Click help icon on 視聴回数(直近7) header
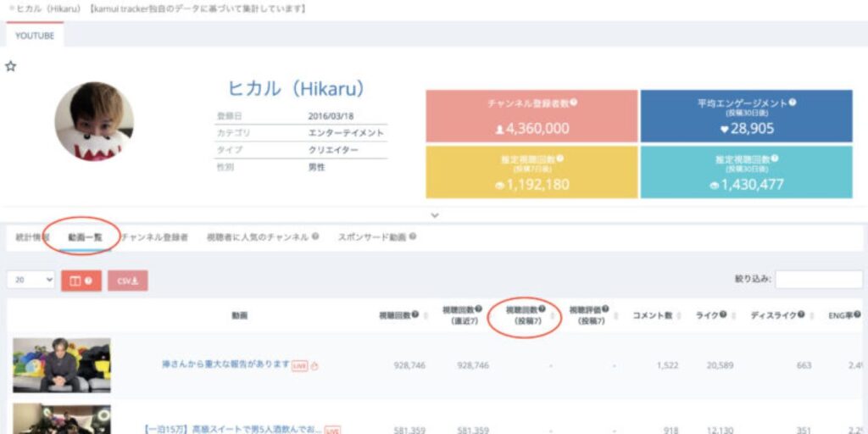This screenshot has height=434, width=868. coord(478,309)
